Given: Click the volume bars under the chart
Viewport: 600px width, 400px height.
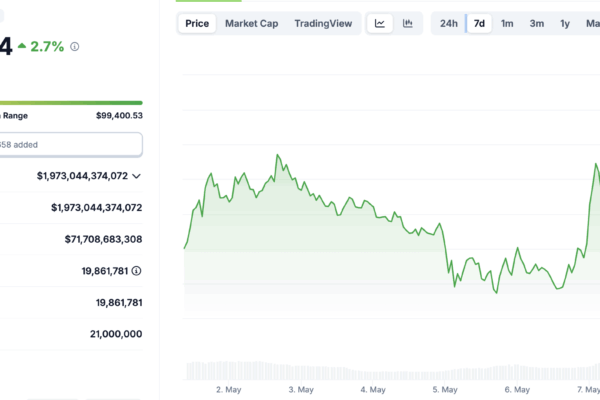Looking at the screenshot, I should point(393,370).
